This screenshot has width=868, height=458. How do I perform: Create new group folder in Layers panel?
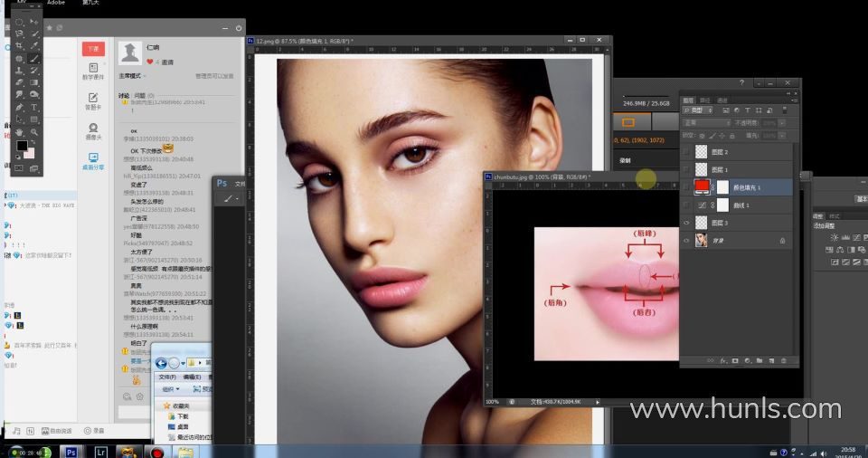(x=759, y=360)
